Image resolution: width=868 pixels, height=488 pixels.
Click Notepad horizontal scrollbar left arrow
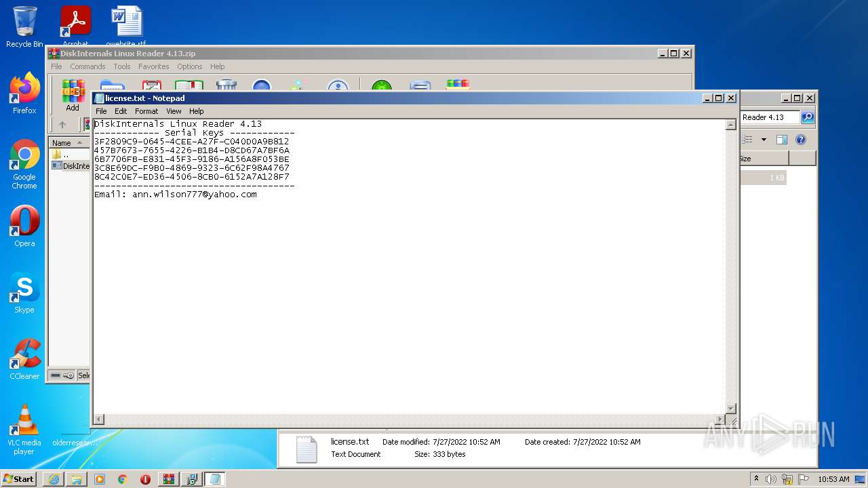(x=99, y=420)
